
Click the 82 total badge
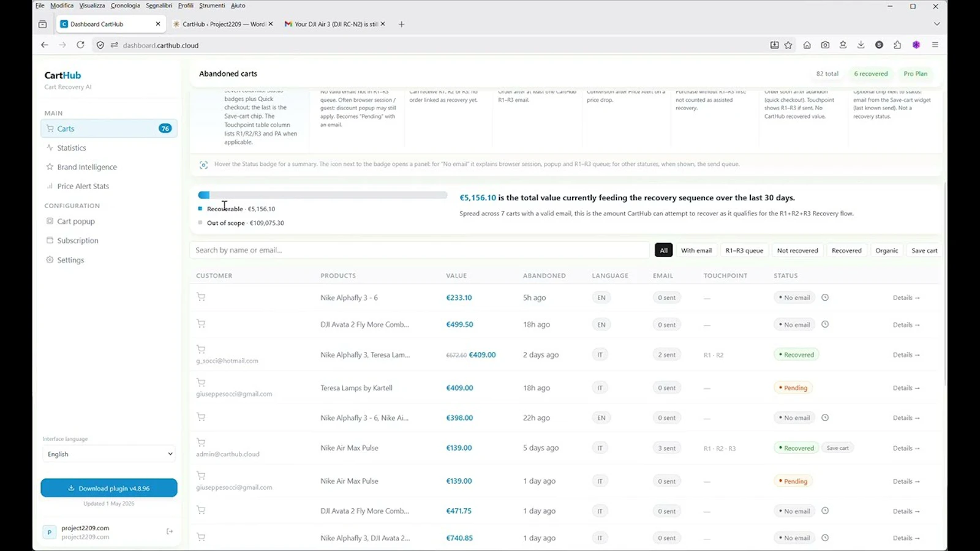click(827, 73)
